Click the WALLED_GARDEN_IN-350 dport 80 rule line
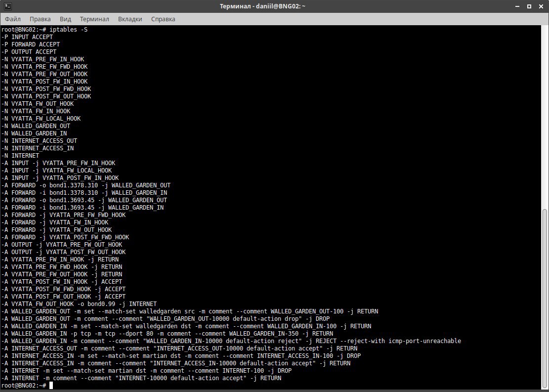Screen dimensions: 549x392 167,334
